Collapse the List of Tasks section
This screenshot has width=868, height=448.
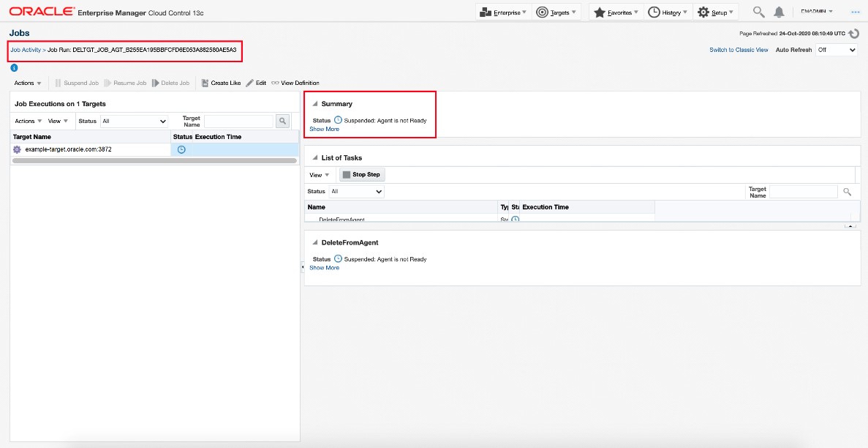315,158
